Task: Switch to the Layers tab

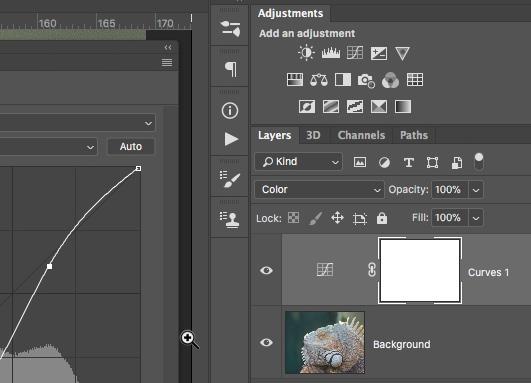Action: coord(275,135)
